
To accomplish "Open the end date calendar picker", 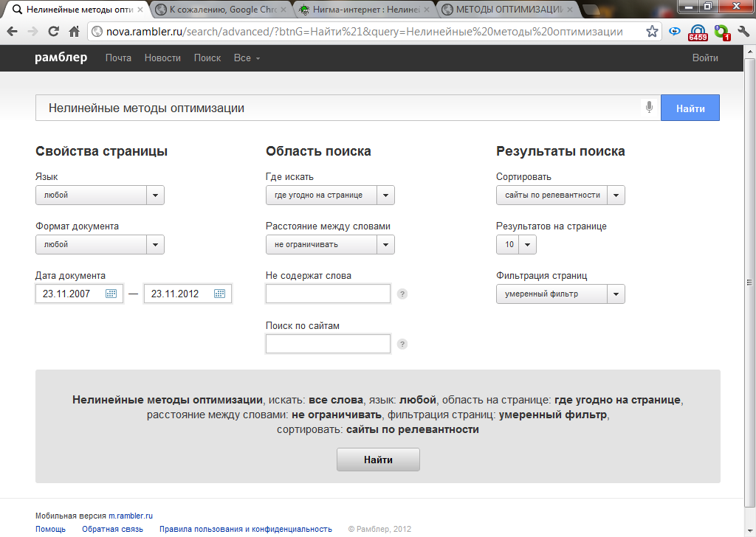I will [219, 294].
